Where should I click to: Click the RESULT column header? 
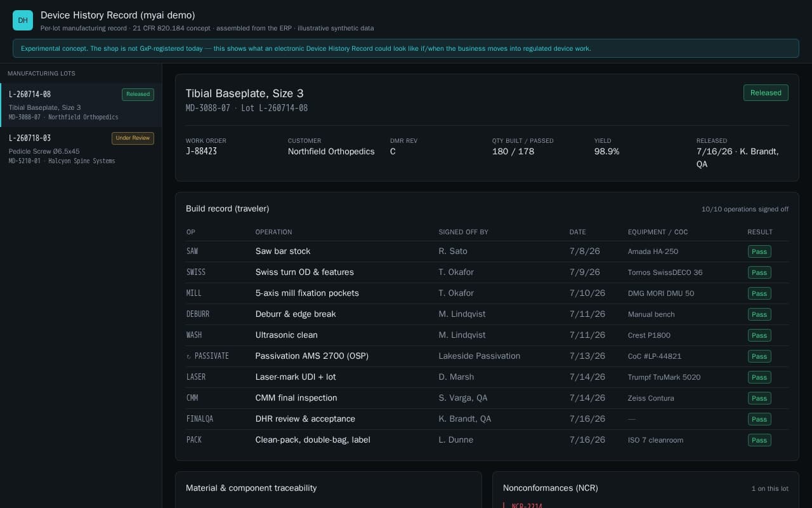coord(760,232)
